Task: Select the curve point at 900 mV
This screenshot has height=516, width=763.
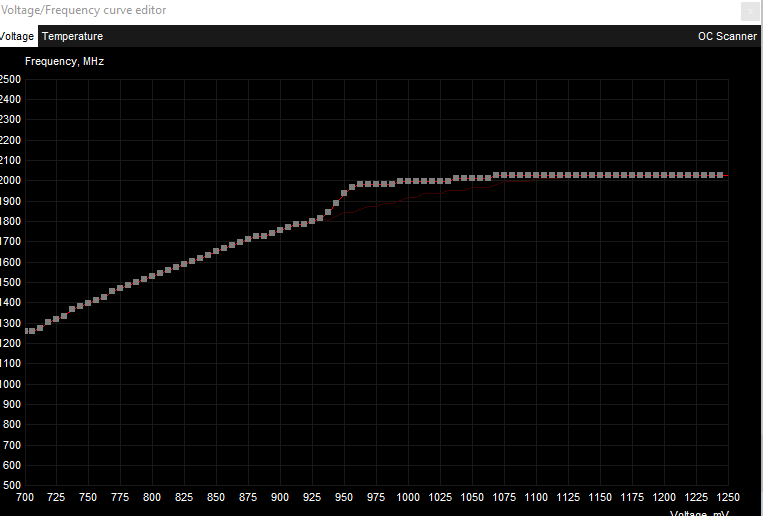Action: 280,230
